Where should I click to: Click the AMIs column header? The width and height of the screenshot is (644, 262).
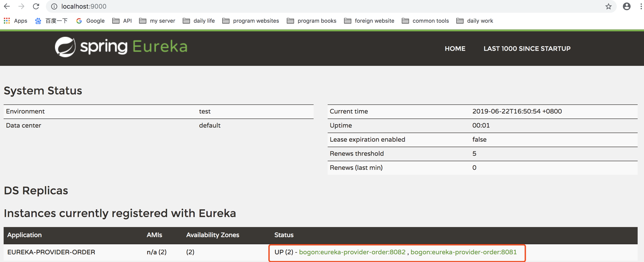point(155,235)
